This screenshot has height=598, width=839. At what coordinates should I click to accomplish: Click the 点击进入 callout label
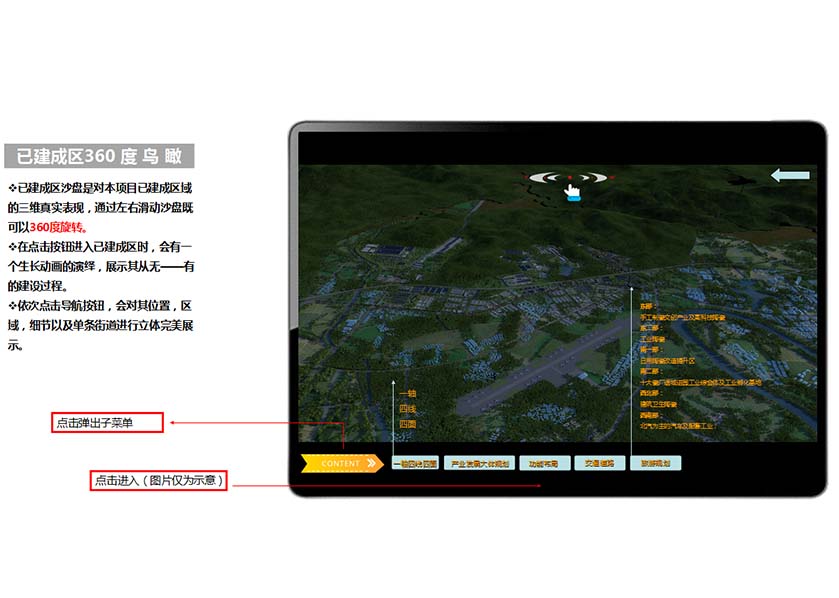click(159, 481)
